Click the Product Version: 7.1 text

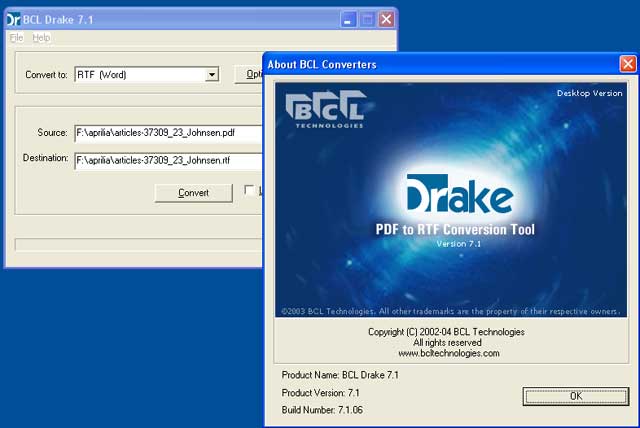point(320,393)
